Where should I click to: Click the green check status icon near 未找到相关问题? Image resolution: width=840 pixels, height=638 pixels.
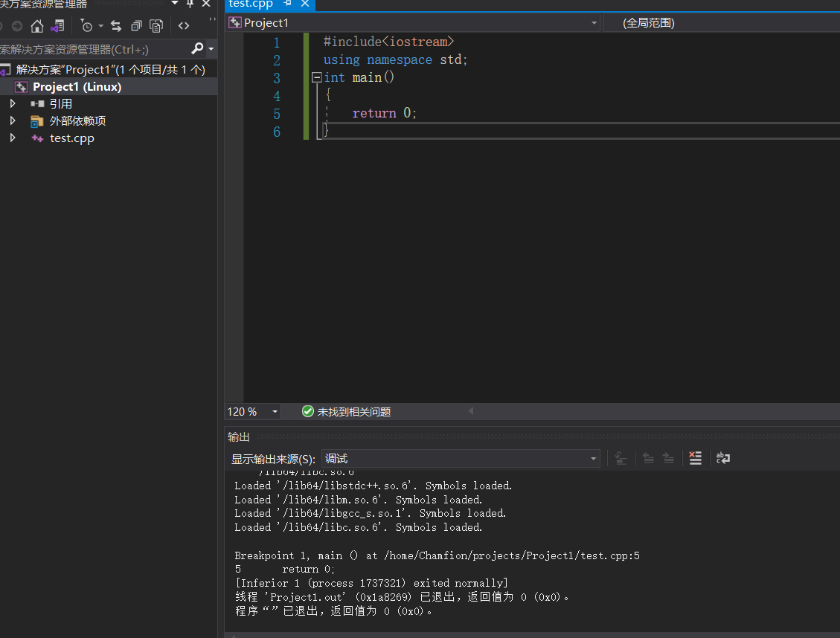[x=307, y=410]
